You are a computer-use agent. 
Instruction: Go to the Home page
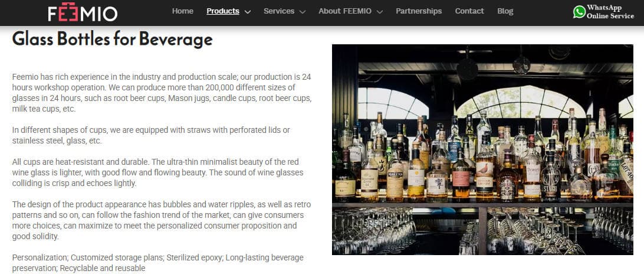coord(183,11)
